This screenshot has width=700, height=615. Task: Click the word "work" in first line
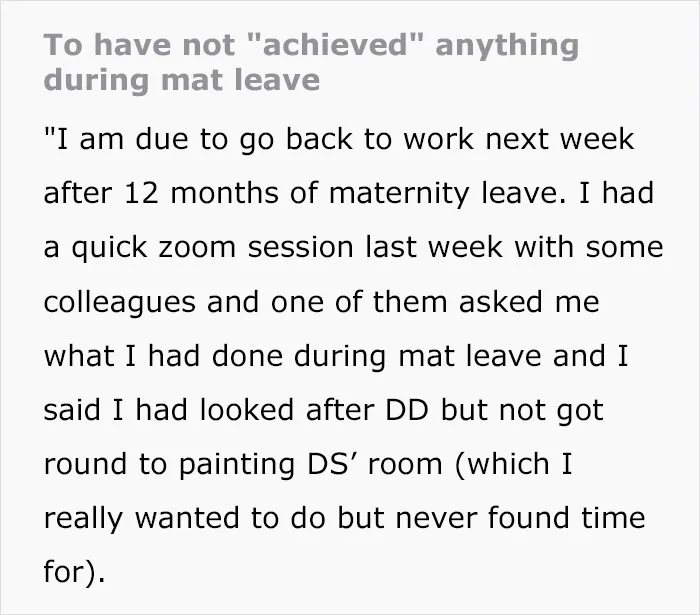(x=438, y=139)
